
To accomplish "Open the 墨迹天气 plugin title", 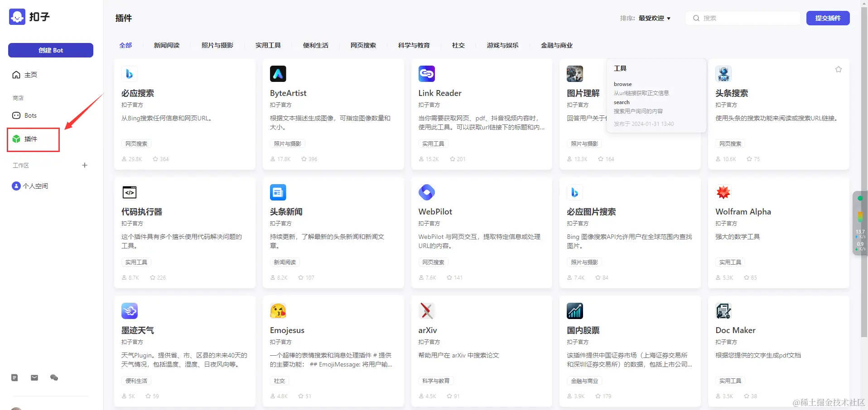I will (138, 330).
